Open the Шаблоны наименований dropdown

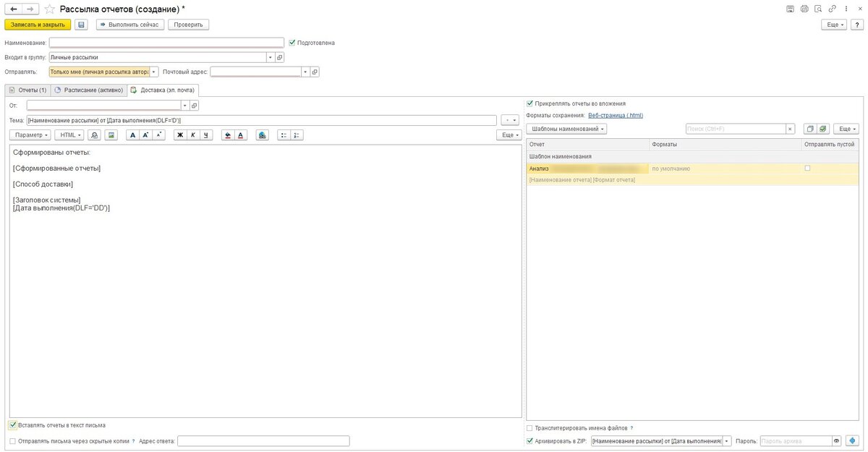[x=566, y=129]
